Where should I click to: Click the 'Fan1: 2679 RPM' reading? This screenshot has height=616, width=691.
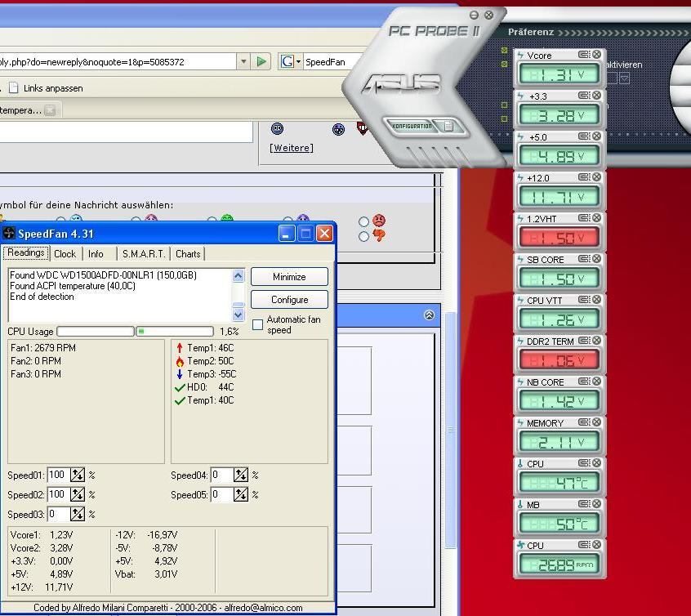pos(43,348)
